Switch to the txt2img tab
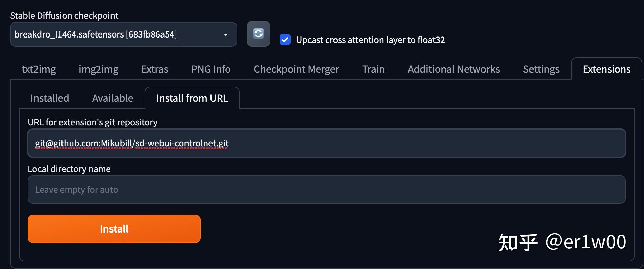Viewport: 644px width, 269px height. tap(39, 69)
